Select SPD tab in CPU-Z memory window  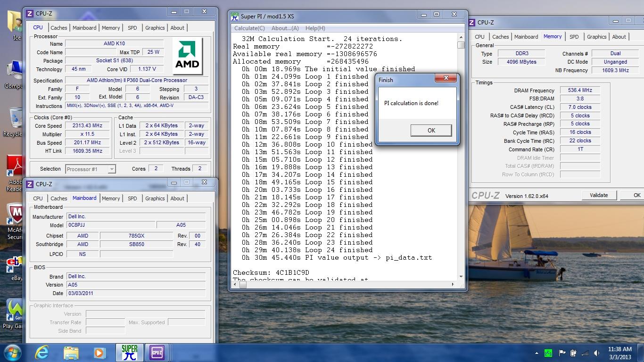click(x=574, y=37)
